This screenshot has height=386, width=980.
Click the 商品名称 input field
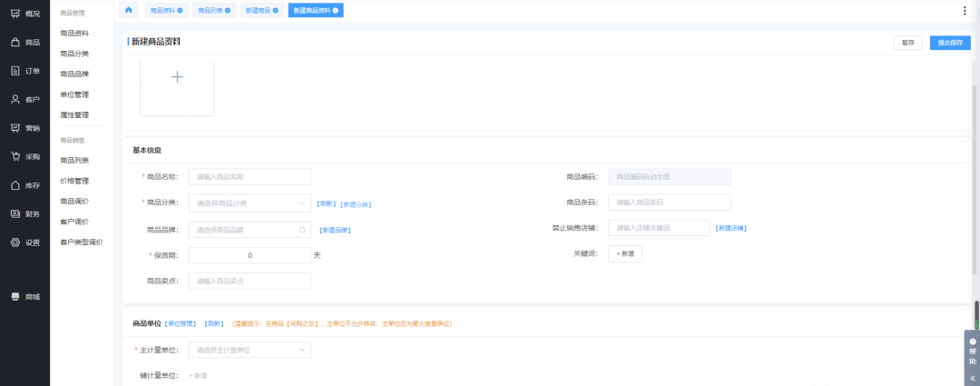tap(250, 177)
